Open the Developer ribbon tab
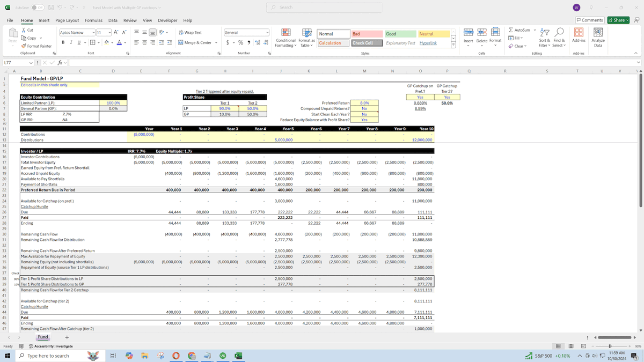 169,20
